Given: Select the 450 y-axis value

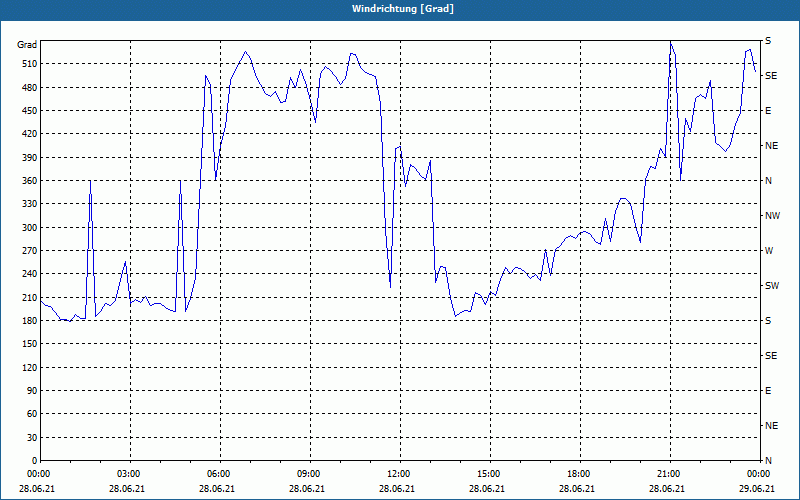Looking at the screenshot, I should pos(30,111).
